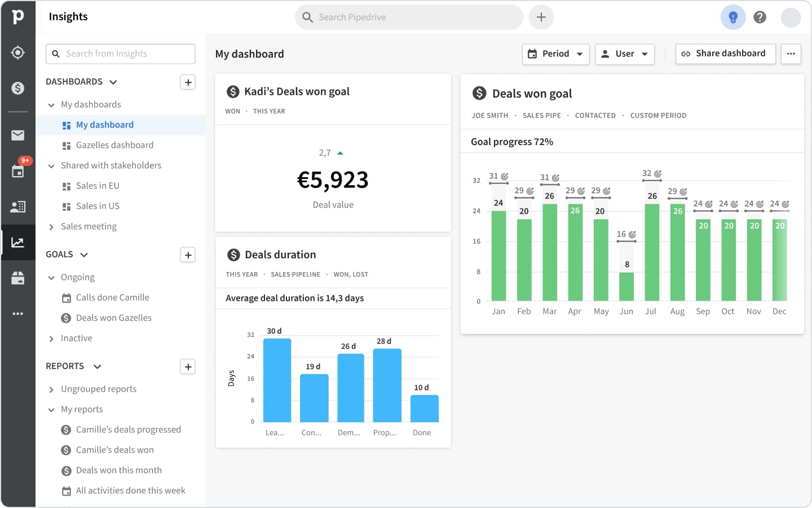Add a new goal with plus icon

click(x=188, y=255)
